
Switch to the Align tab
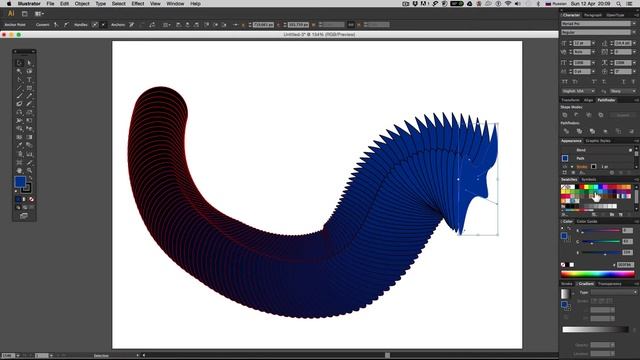[588, 100]
